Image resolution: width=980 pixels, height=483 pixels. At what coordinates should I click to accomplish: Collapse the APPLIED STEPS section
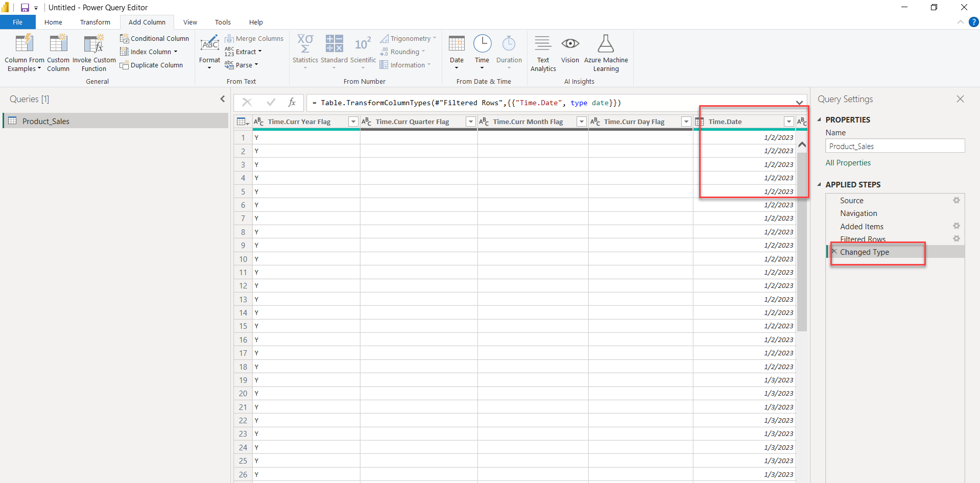point(820,184)
